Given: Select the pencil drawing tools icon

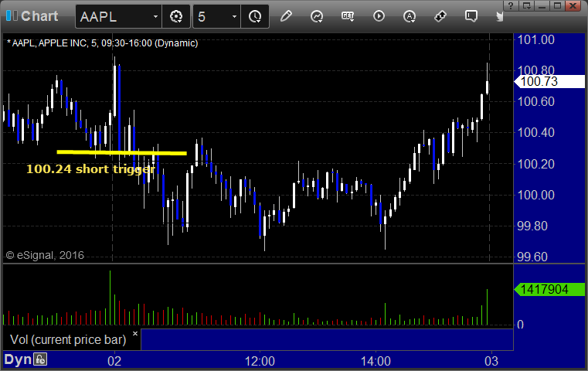Looking at the screenshot, I should 286,16.
